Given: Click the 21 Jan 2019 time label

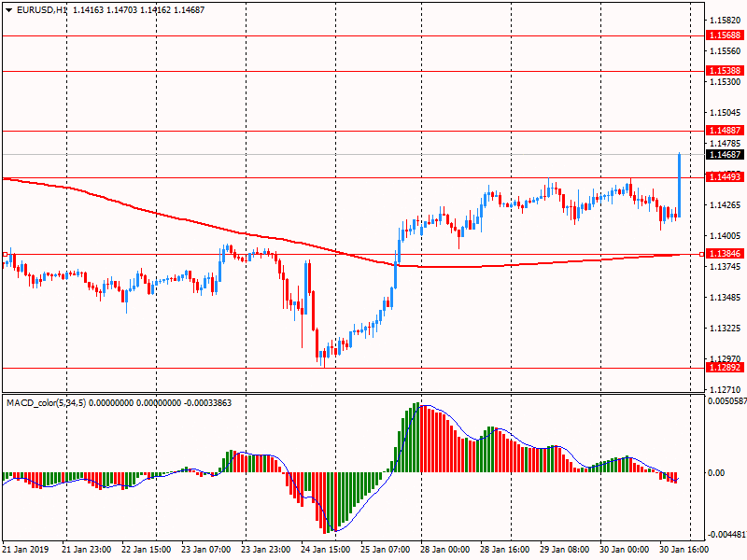Looking at the screenshot, I should pos(25,550).
